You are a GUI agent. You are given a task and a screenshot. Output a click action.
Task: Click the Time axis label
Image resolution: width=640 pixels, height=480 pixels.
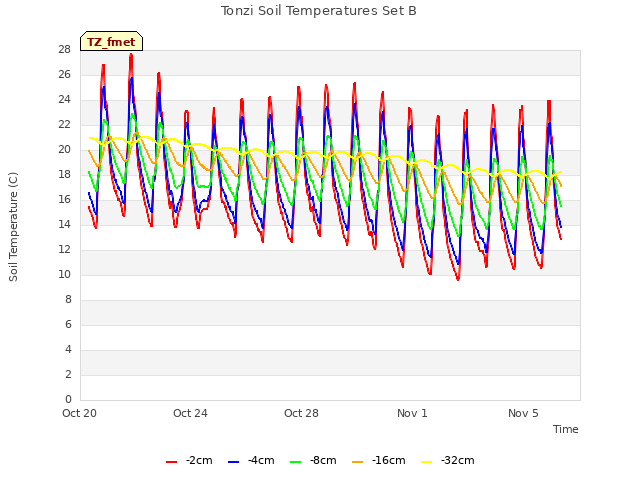pyautogui.click(x=566, y=429)
